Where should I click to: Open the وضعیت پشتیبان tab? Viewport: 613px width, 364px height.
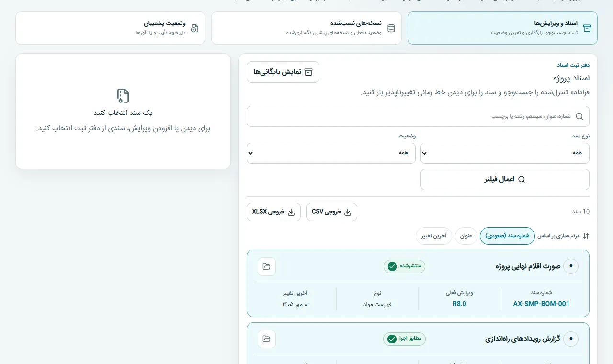click(111, 28)
